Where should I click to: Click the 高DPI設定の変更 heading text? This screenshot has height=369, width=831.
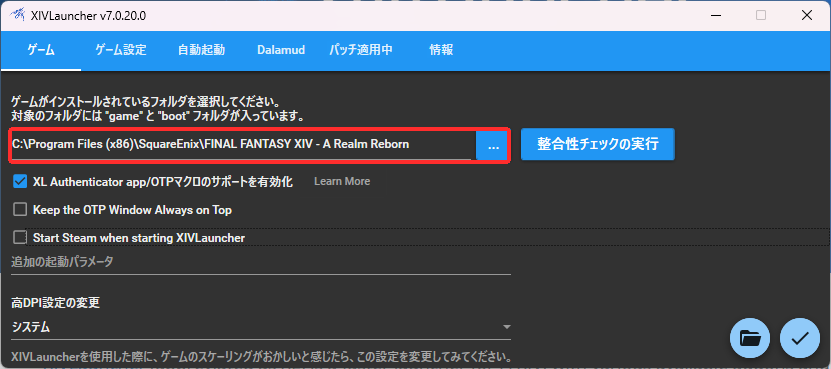56,303
